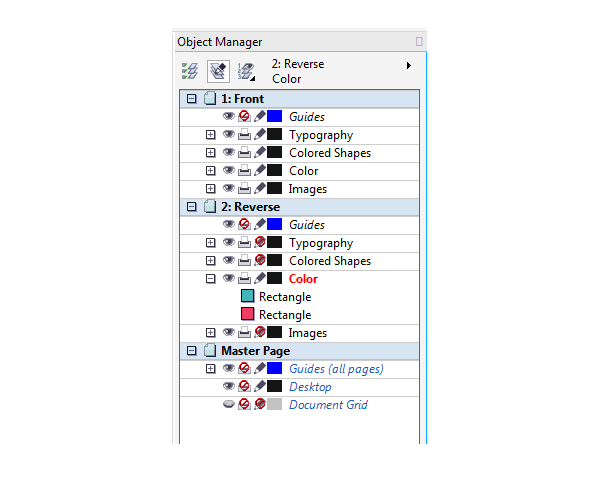Toggle printer icon on Front Colored Shapes
600x478 pixels.
244,152
